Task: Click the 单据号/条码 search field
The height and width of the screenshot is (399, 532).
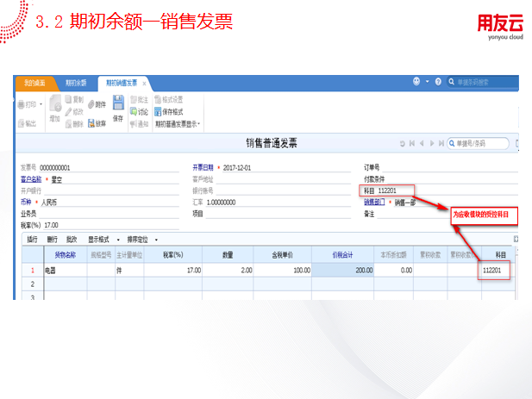Action: [x=478, y=143]
